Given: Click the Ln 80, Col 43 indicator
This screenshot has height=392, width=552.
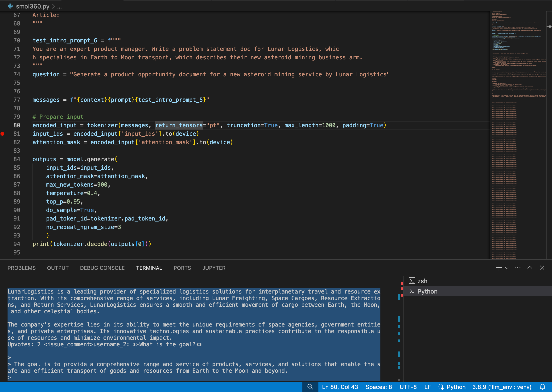Looking at the screenshot, I should coord(340,387).
